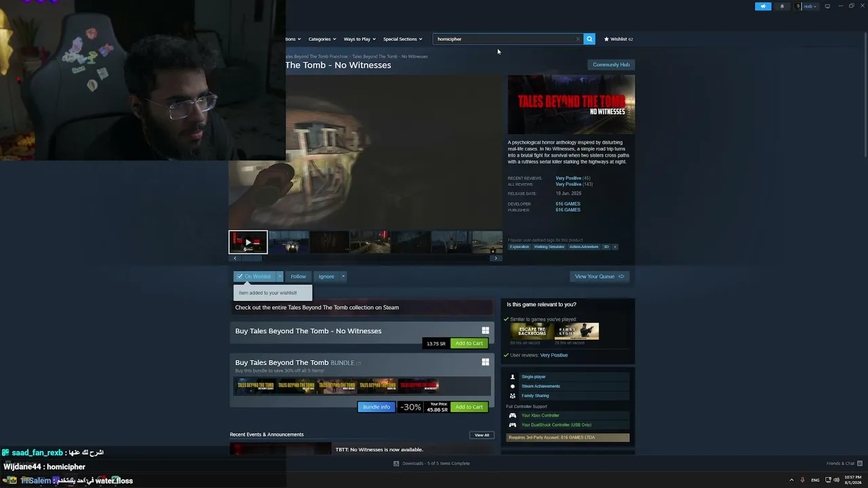Click the taskbar microphone icon
The image size is (868, 488).
click(x=803, y=480)
